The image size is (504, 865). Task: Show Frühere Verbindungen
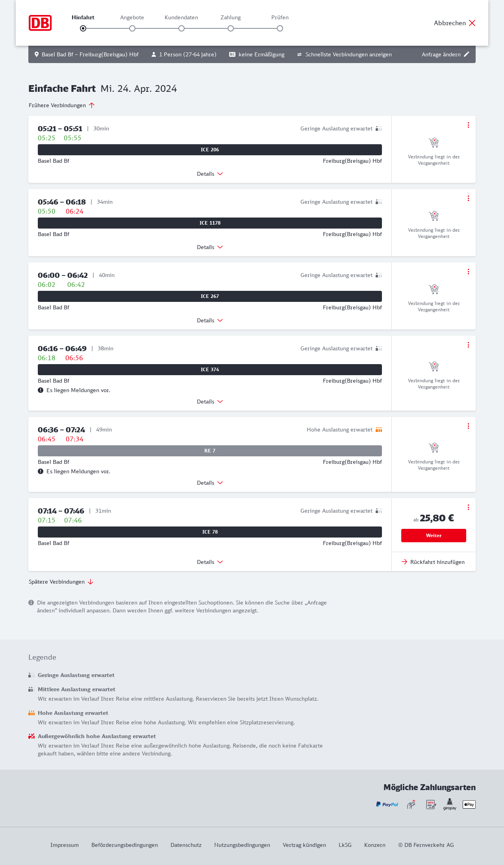(61, 105)
